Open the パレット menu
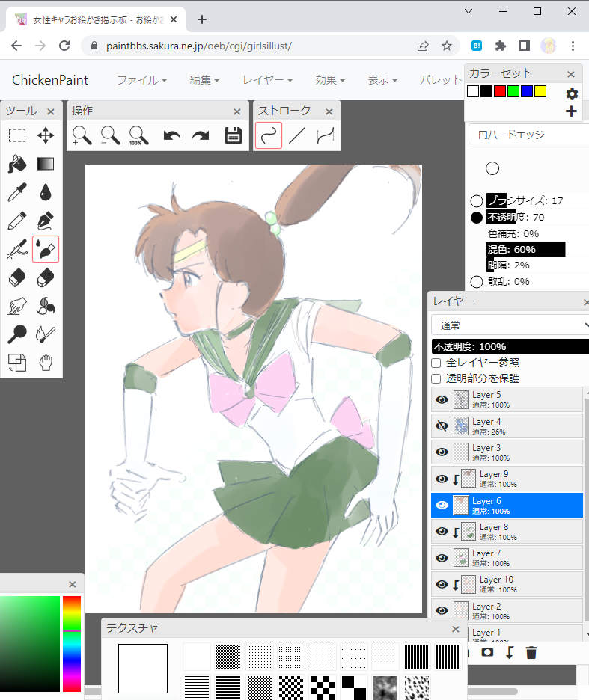This screenshot has height=700, width=589. 441,80
